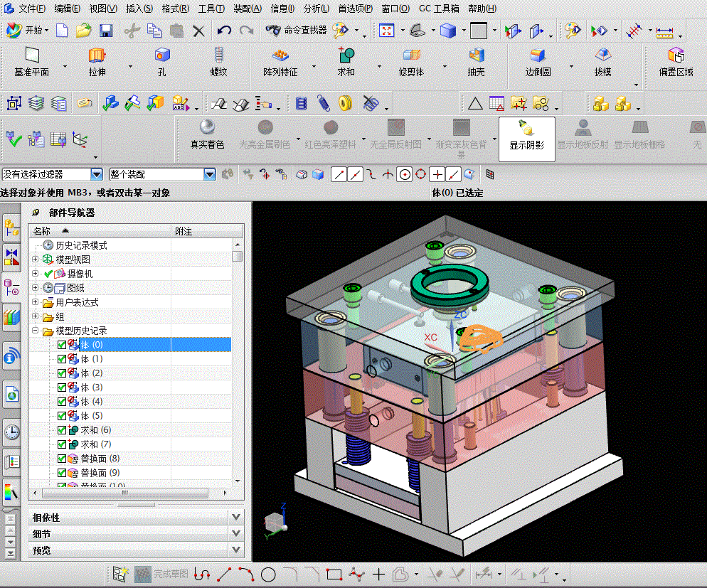The height and width of the screenshot is (588, 707).
Task: Open the 分析(L) menu
Action: click(316, 9)
